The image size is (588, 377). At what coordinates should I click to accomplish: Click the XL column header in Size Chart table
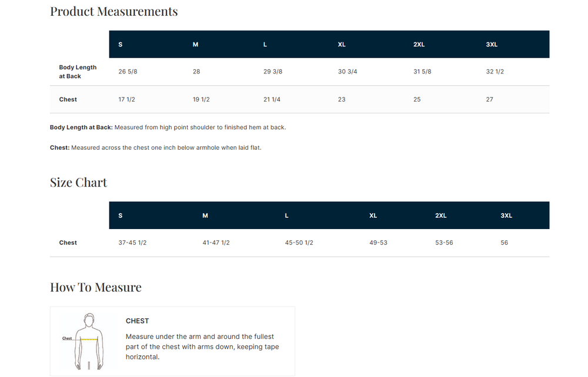373,216
